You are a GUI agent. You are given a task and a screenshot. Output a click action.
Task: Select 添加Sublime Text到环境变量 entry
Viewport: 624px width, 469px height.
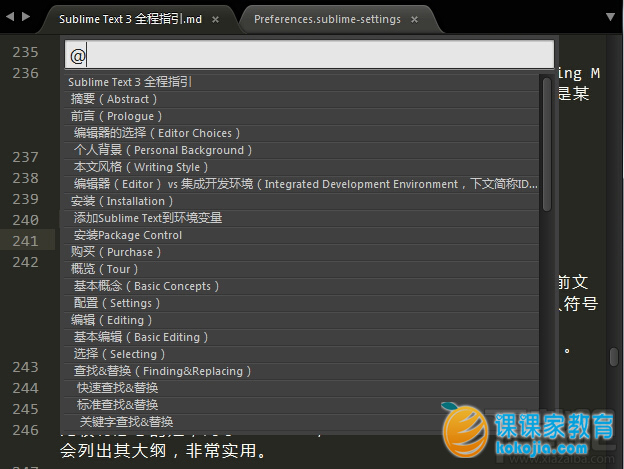coord(302,218)
